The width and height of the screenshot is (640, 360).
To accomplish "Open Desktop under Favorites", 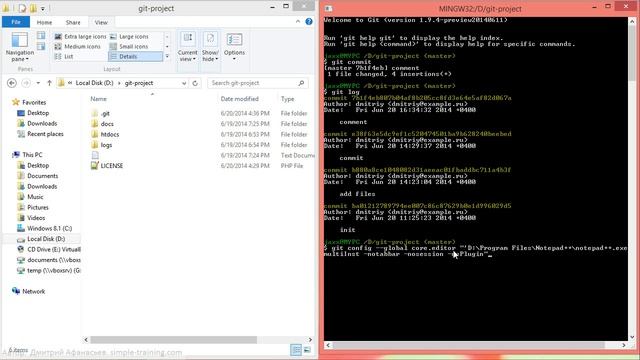I will (38, 113).
